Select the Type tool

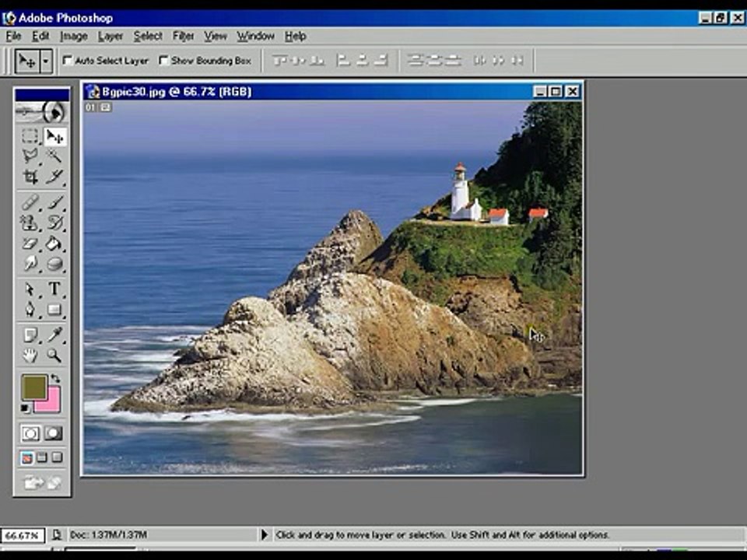pos(54,289)
